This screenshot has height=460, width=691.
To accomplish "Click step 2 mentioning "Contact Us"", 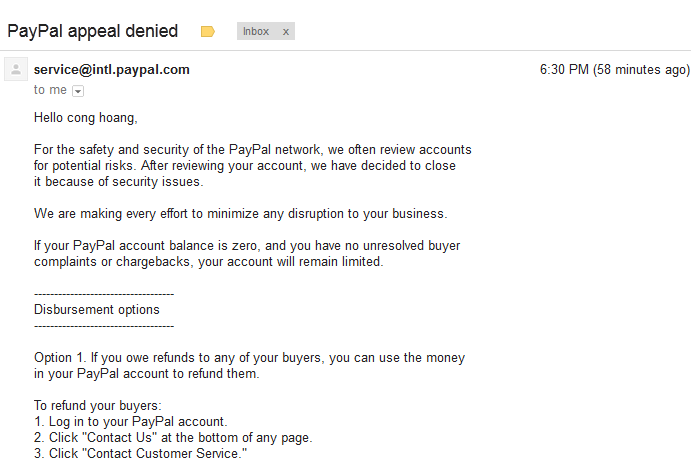I will tap(173, 438).
